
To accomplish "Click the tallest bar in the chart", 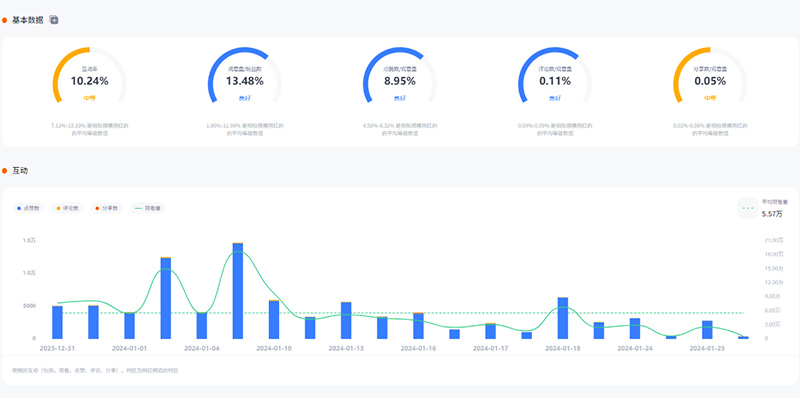I will tap(238, 290).
